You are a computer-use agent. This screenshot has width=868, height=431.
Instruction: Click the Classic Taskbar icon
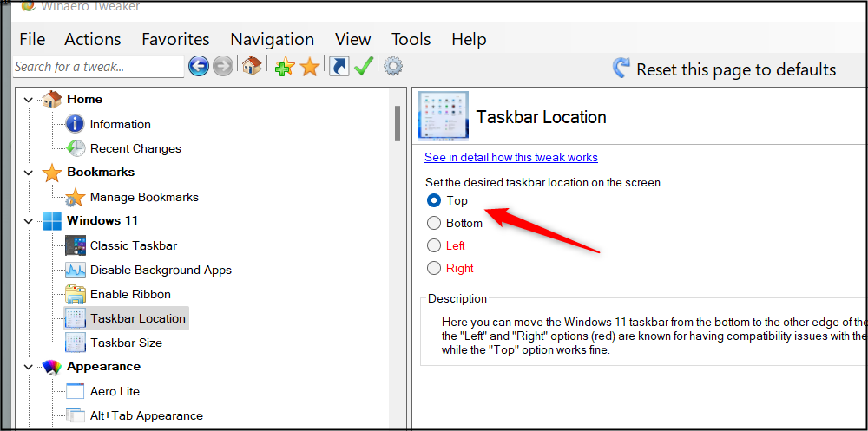76,245
